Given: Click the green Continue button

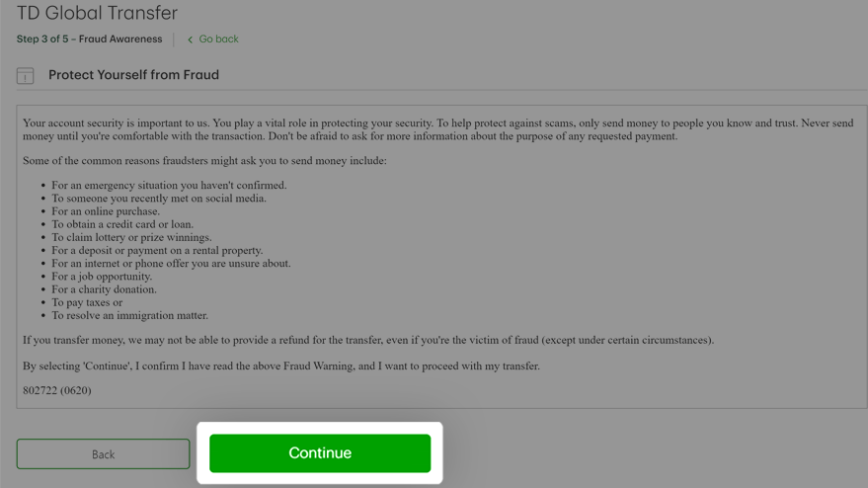Looking at the screenshot, I should (320, 453).
